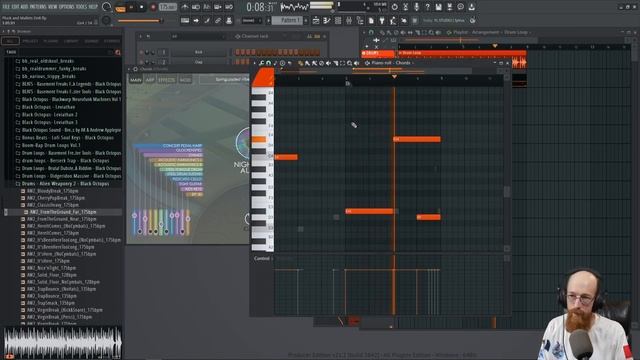Toggle the first step of Kick channel

[x=238, y=52]
